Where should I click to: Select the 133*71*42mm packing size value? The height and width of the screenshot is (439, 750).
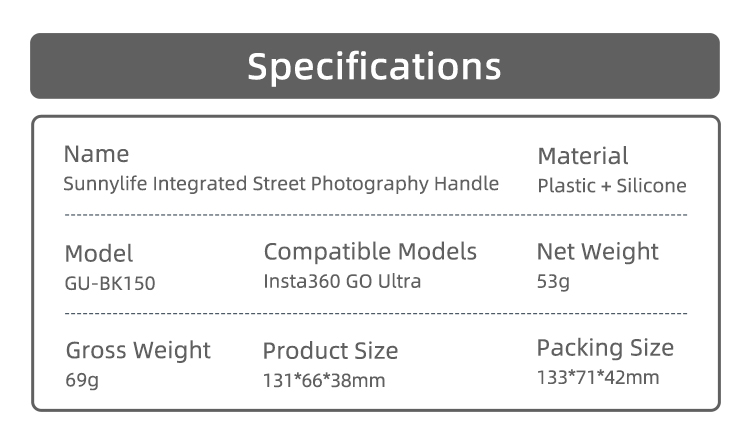[x=598, y=378]
